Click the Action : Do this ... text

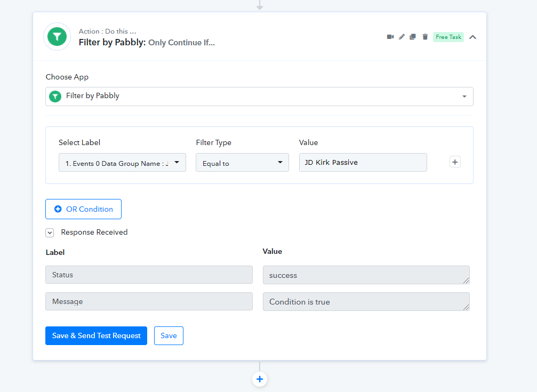coord(107,31)
